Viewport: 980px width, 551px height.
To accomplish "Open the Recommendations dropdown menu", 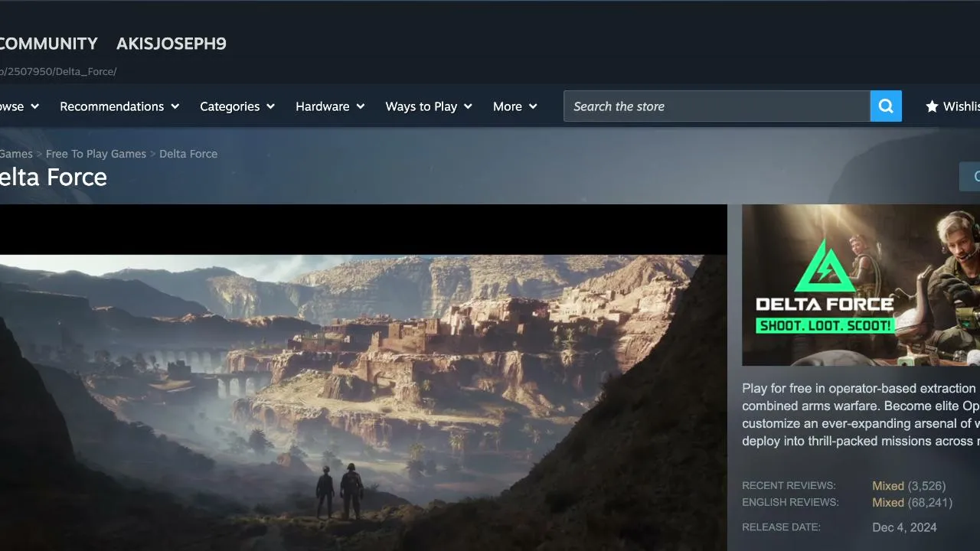I will [119, 106].
